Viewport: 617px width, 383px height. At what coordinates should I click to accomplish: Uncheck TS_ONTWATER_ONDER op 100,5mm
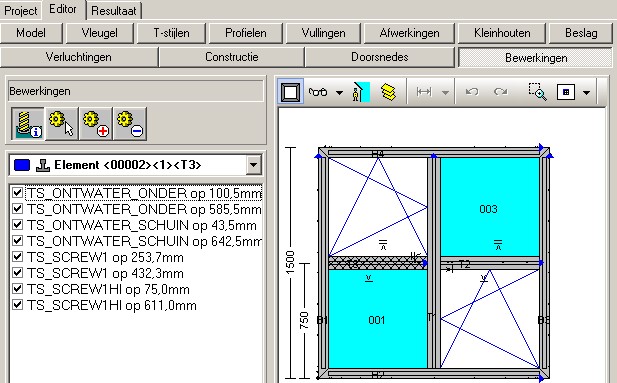17,192
